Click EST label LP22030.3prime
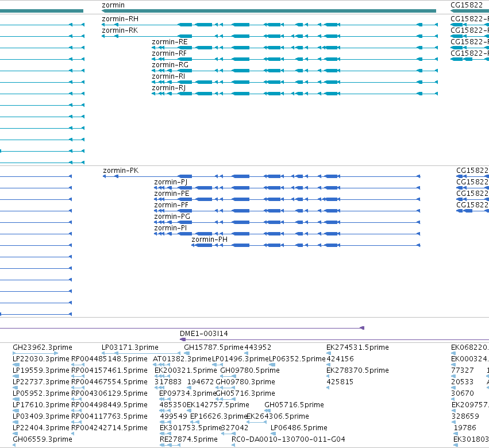This screenshot has width=489, height=448. pos(41,359)
